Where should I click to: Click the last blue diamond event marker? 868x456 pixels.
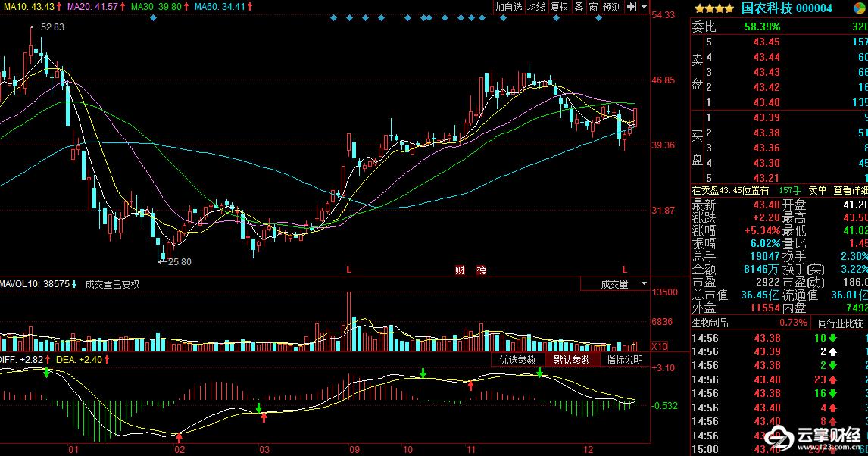pos(598,18)
